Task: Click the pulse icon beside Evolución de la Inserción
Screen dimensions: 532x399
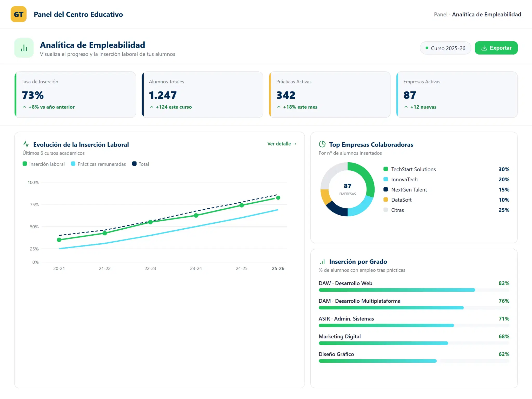Action: [26, 144]
